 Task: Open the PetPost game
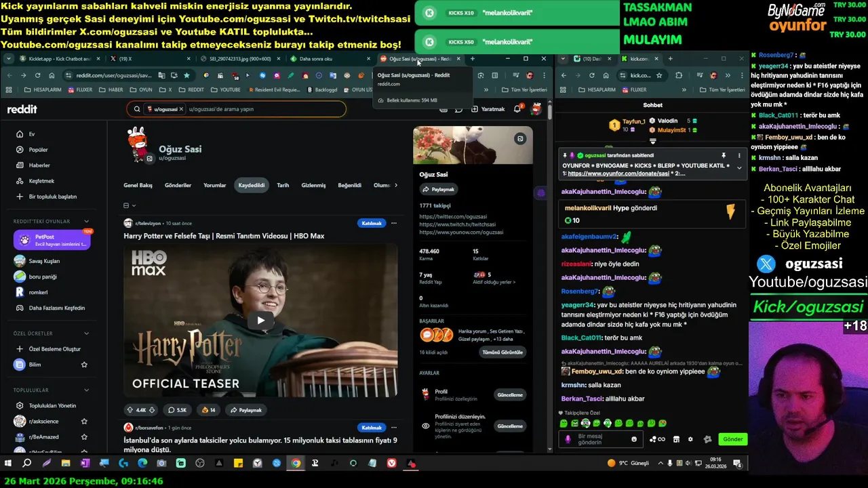[52, 240]
